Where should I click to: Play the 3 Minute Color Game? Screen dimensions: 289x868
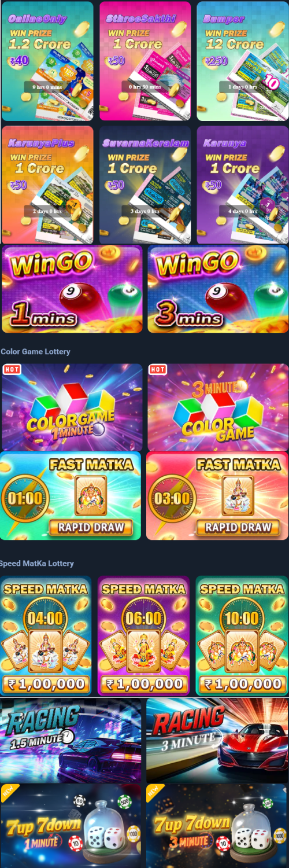coord(218,407)
